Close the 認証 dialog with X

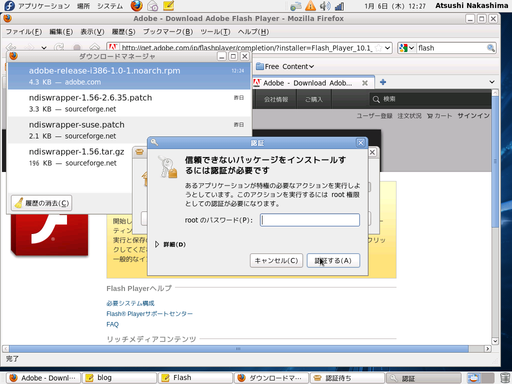pyautogui.click(x=361, y=143)
